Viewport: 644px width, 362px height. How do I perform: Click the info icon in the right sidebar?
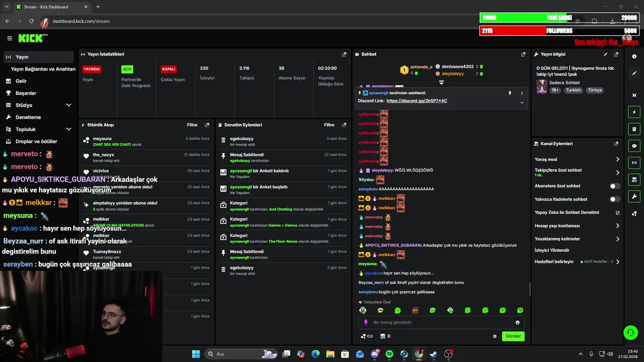[634, 56]
